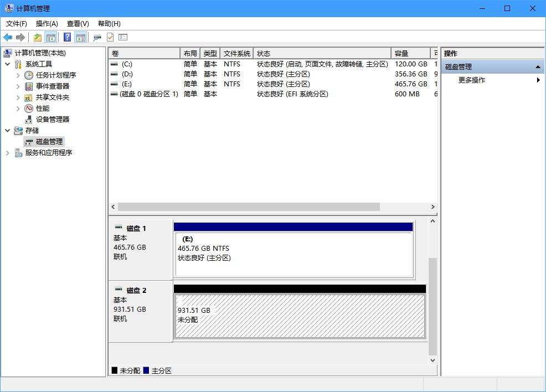The image size is (546, 392).
Task: Click the folder export icon in the toolbar
Action: tap(37, 37)
